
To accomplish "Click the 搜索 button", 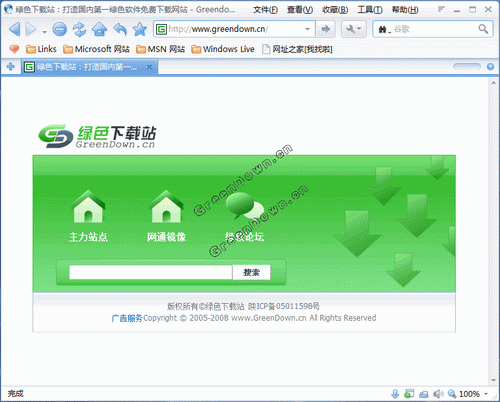I will click(x=252, y=272).
